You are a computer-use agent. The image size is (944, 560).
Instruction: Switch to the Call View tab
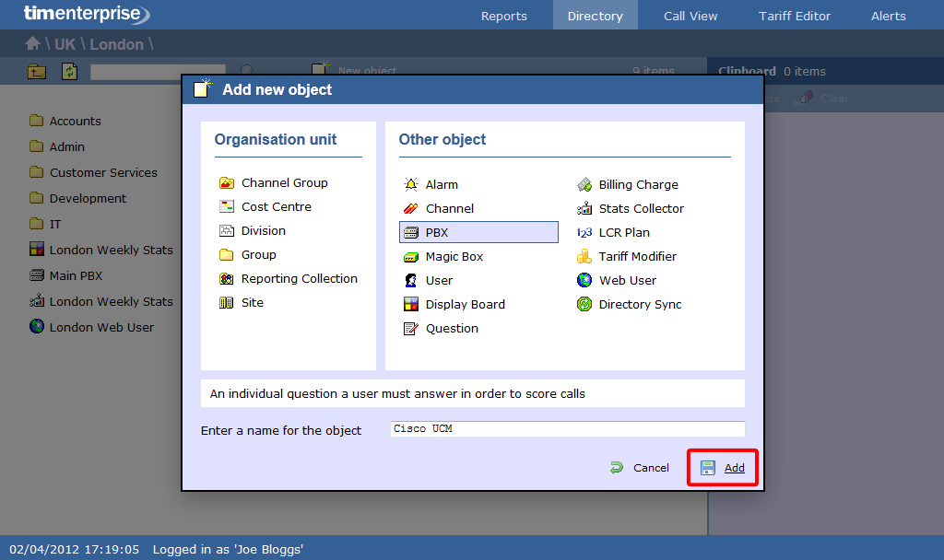[690, 16]
